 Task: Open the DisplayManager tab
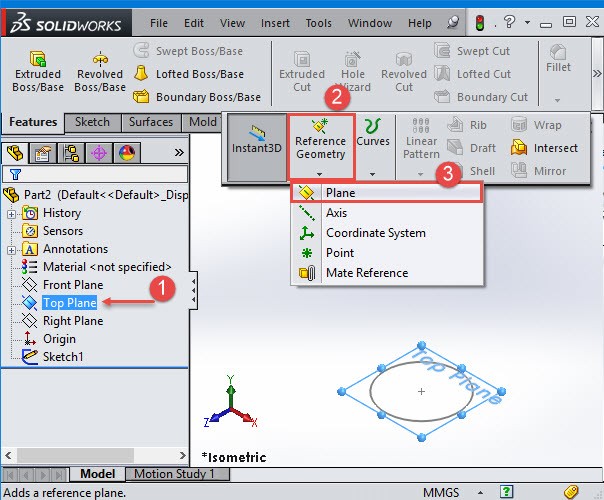pos(127,153)
